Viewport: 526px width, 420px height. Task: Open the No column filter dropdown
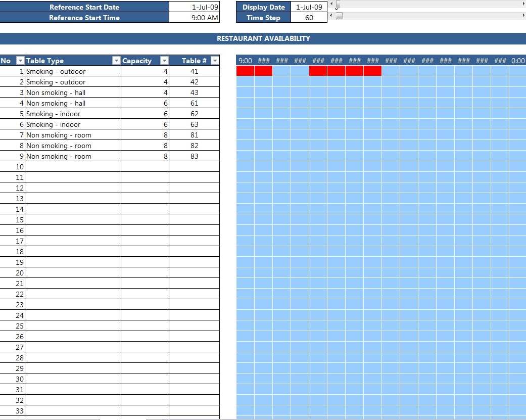[x=20, y=61]
